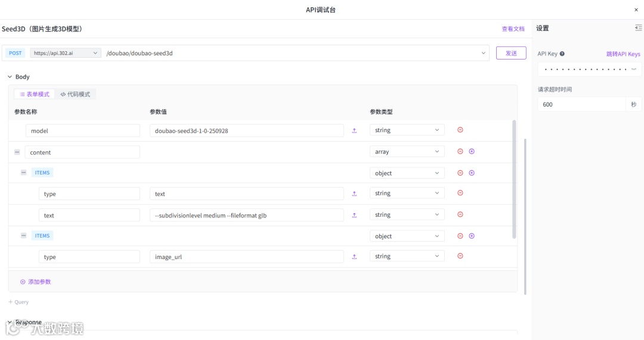Remove the first ITEMS object
The image size is (644, 340).
pos(460,173)
